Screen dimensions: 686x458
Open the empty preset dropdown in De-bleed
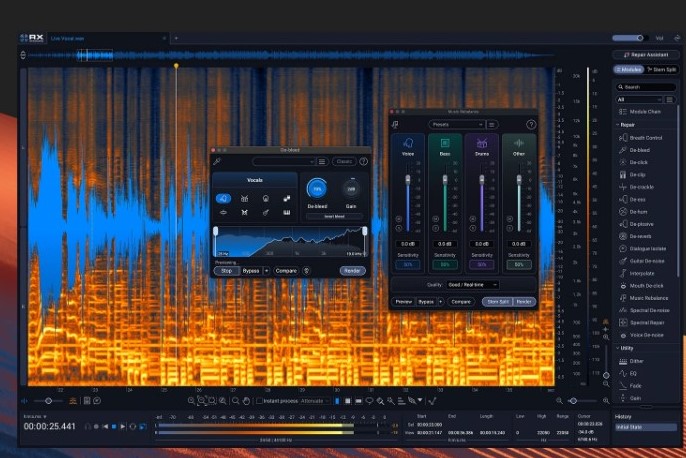tap(284, 161)
